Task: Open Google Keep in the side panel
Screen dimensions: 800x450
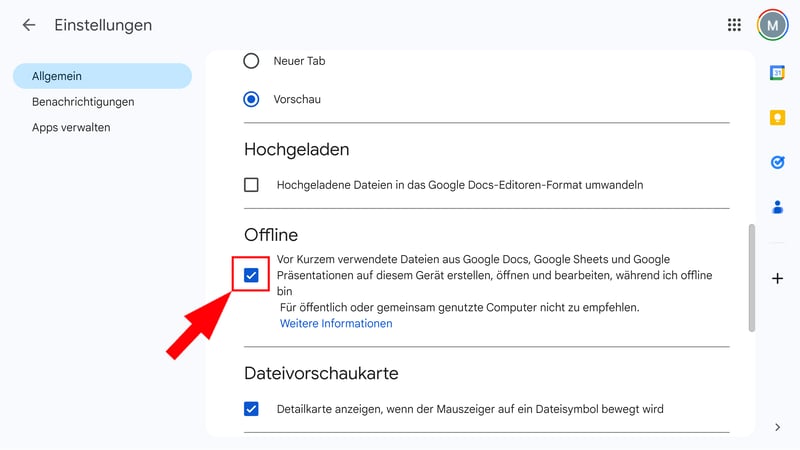Action: click(x=777, y=118)
